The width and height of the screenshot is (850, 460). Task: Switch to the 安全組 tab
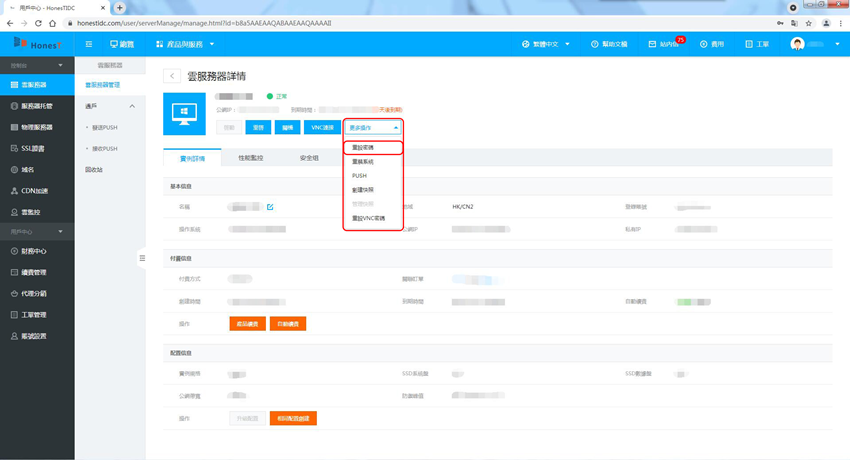coord(310,158)
